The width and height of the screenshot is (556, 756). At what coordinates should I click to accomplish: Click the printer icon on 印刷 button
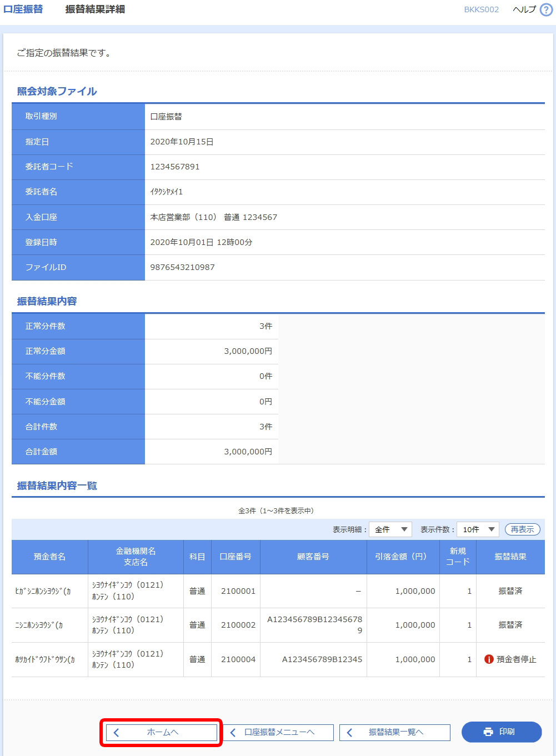coord(488,732)
